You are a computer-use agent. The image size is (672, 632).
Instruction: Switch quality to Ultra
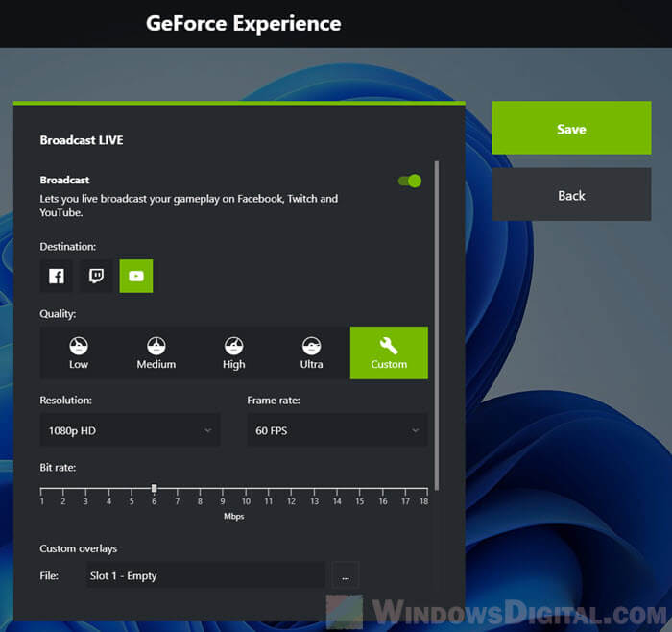point(311,352)
